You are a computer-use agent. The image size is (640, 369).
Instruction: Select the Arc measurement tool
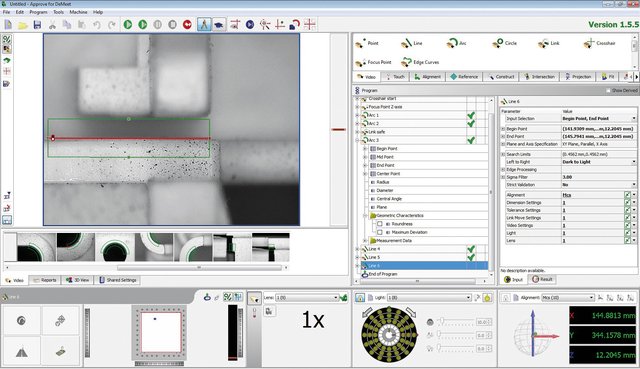tap(456, 43)
